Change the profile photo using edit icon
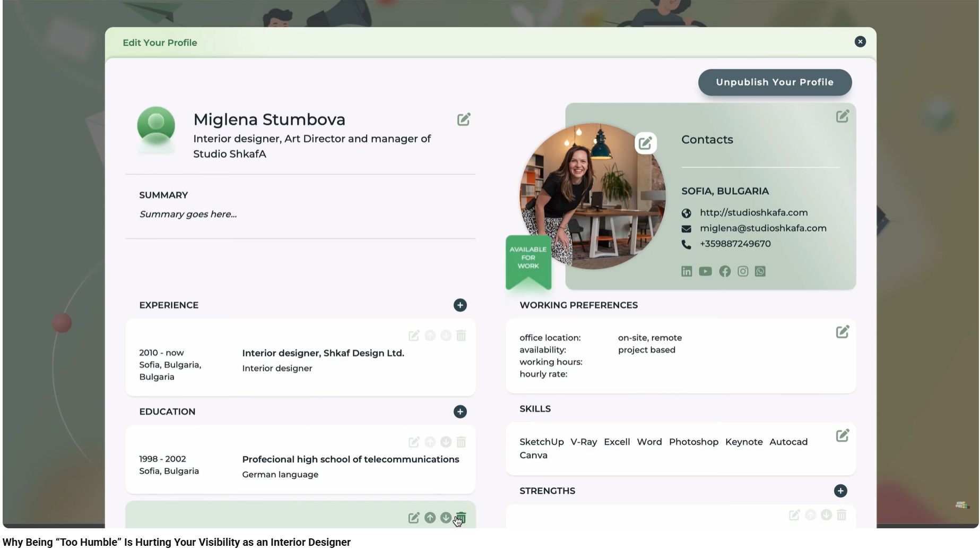This screenshot has width=980, height=549. (x=645, y=142)
